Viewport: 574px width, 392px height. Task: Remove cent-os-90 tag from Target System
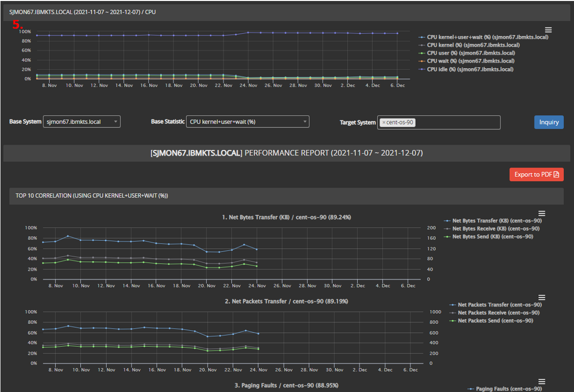383,122
